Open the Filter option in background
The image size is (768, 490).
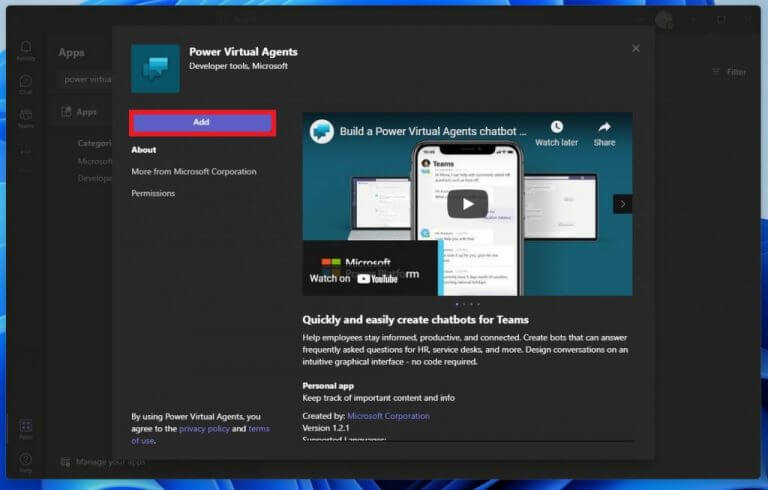[x=729, y=72]
